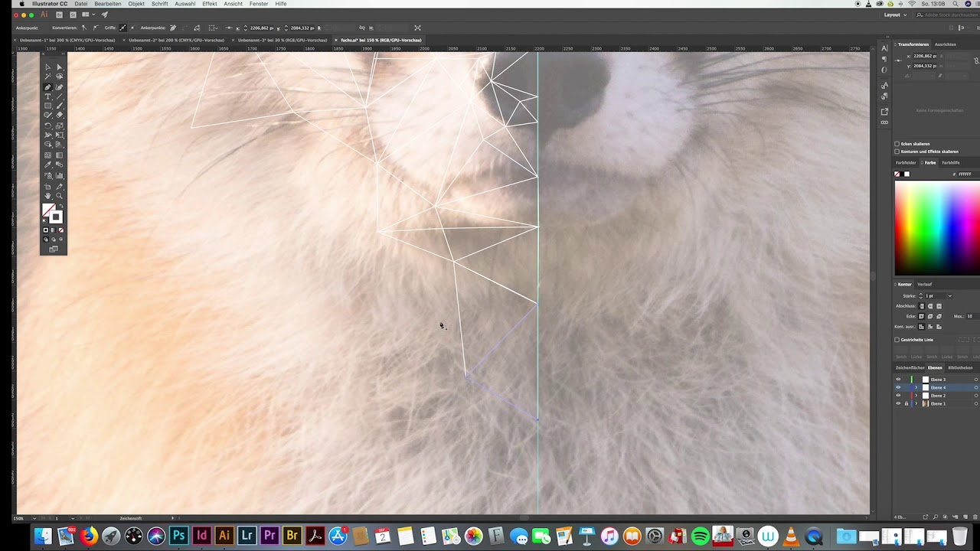This screenshot has height=551, width=980.
Task: Collapse the Kontur panel options
Action: [896, 285]
